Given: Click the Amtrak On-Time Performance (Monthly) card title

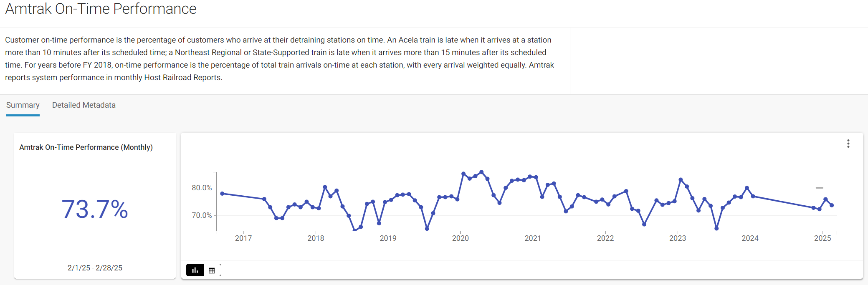Looking at the screenshot, I should [86, 147].
